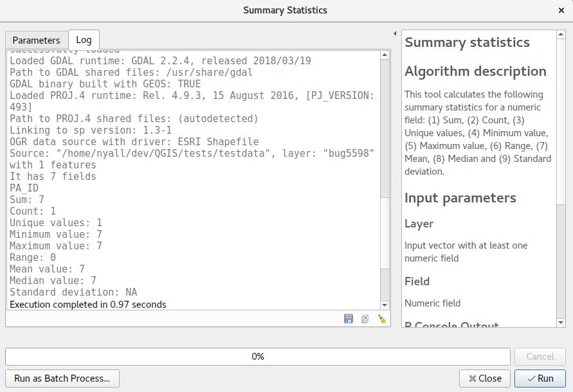Select the Log tab
The width and height of the screenshot is (573, 392).
(x=84, y=39)
